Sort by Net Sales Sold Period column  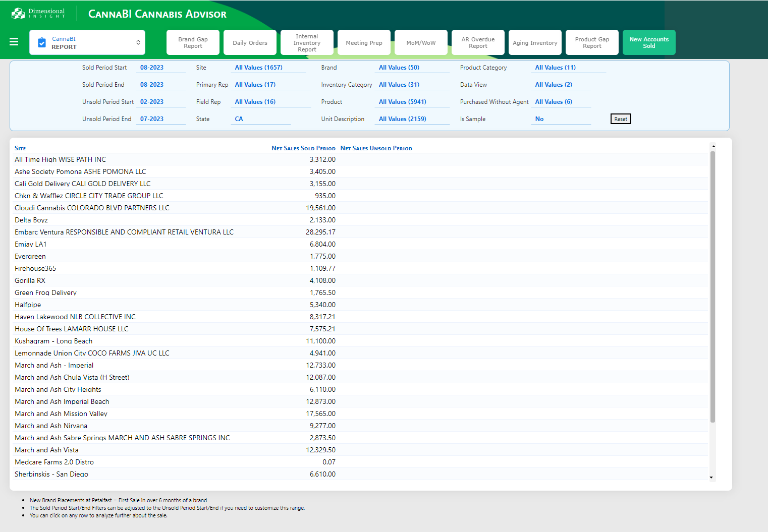tap(303, 148)
